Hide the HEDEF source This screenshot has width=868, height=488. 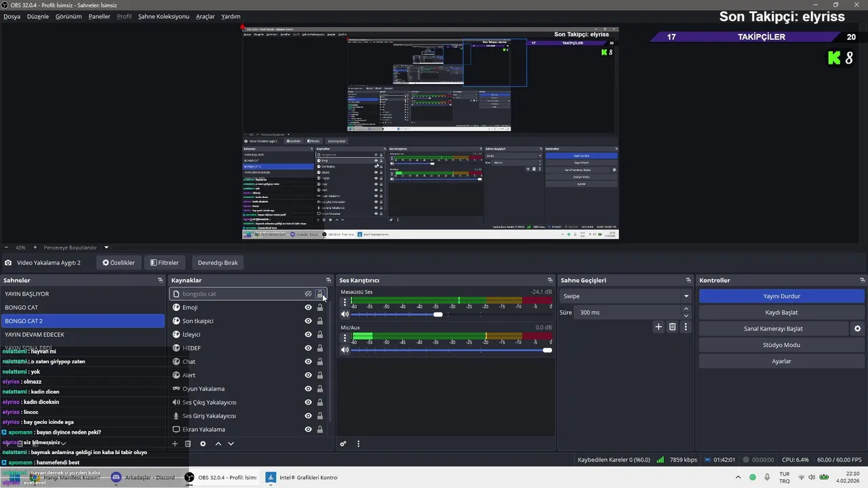(308, 348)
